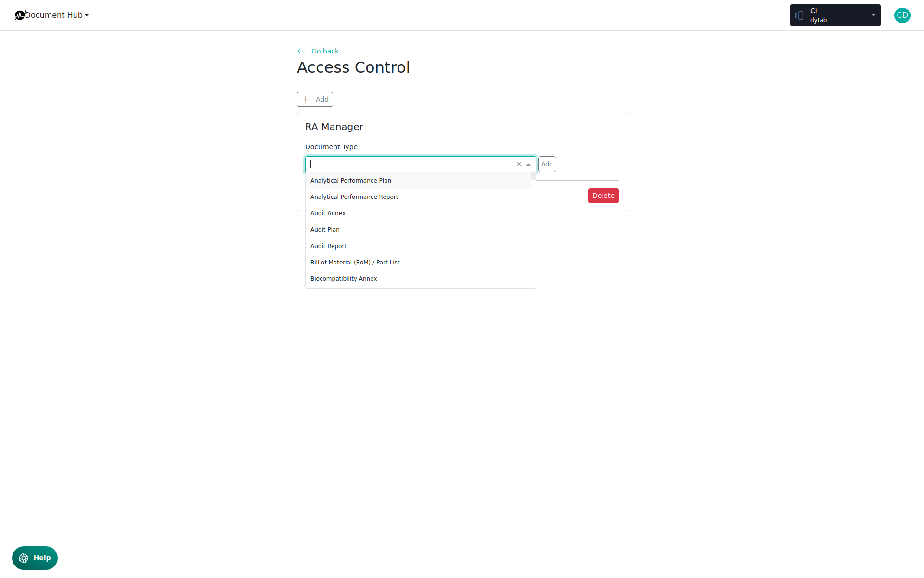The height and width of the screenshot is (578, 924).
Task: Pick Bill of Material (BoM) / Part List
Action: (355, 263)
